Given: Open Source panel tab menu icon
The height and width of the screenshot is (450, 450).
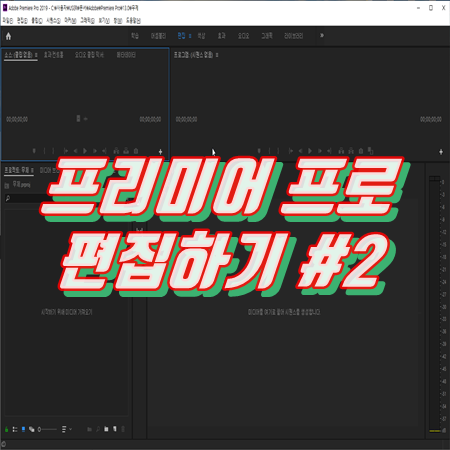Looking at the screenshot, I should pos(36,55).
